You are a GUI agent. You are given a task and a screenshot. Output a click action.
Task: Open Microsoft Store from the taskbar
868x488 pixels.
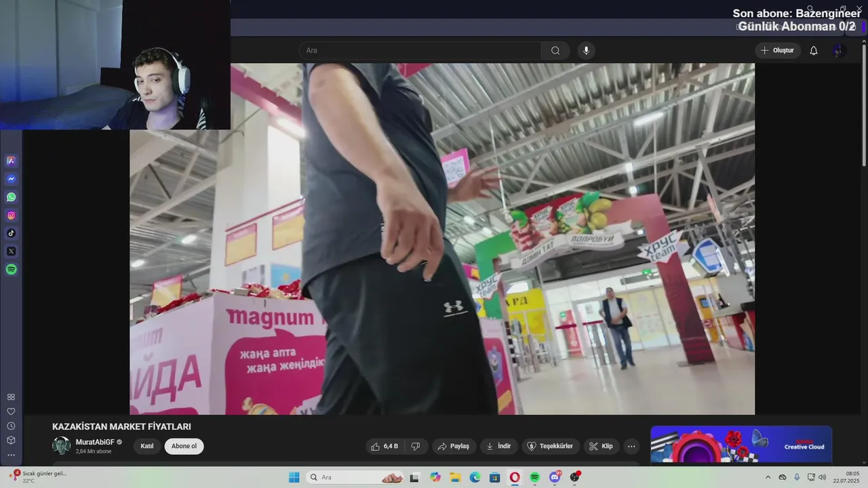point(495,477)
